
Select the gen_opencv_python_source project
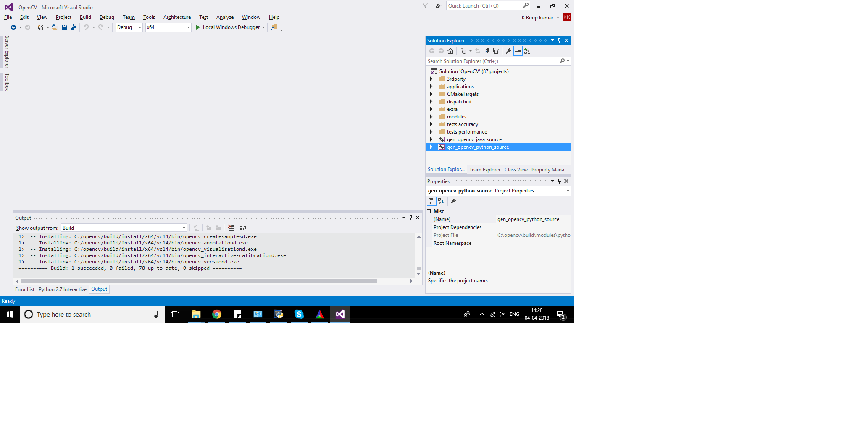(x=478, y=147)
